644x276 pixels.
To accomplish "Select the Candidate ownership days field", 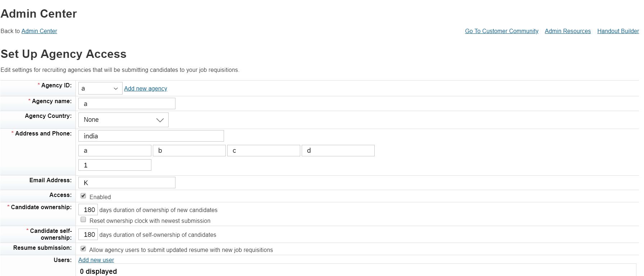I will tap(88, 210).
